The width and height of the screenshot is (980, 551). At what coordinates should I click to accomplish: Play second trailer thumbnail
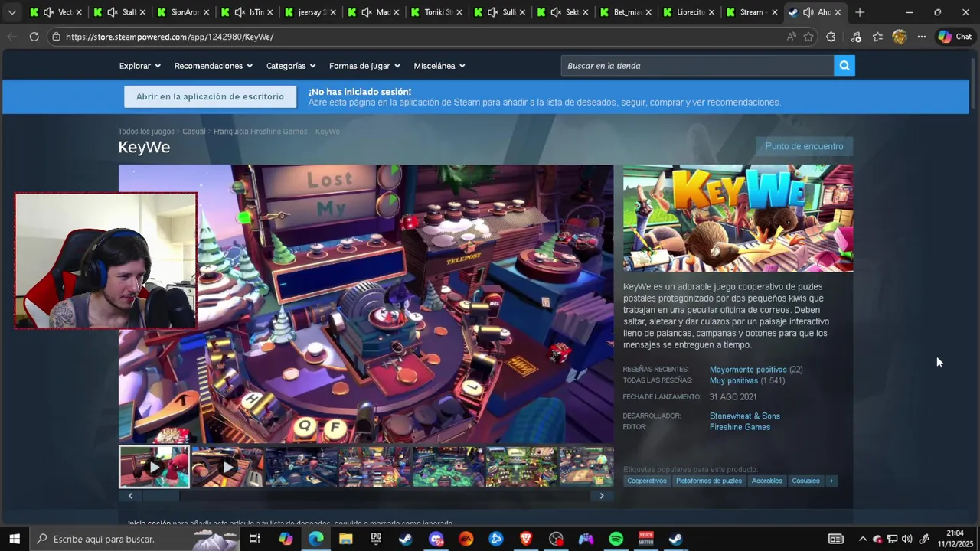coord(227,467)
